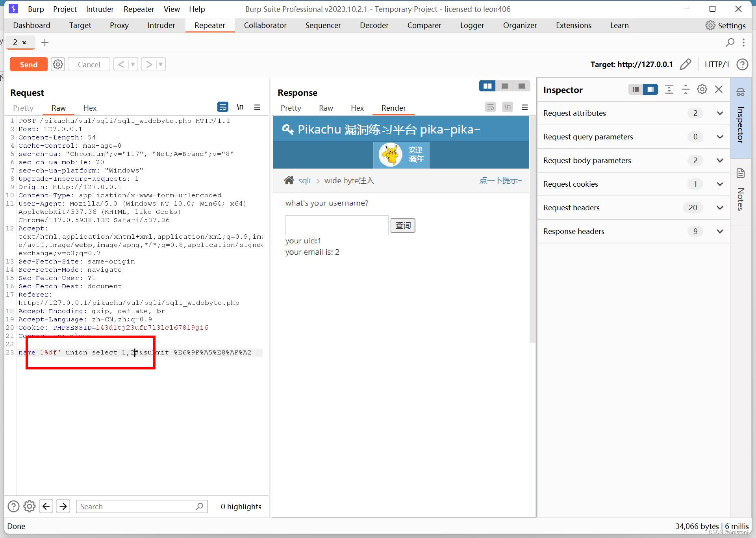Select side-by-side request/response layout
Viewport: 756px width, 538px height.
tap(487, 86)
